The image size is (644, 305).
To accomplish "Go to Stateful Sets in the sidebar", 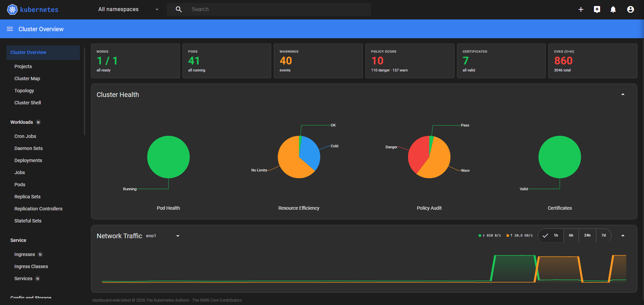I will 28,221.
